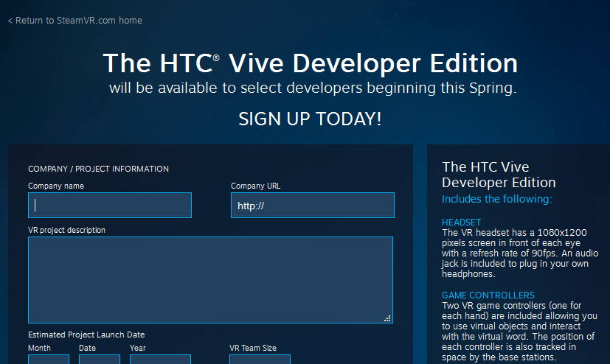Click the 'VR project description' label

pos(66,230)
